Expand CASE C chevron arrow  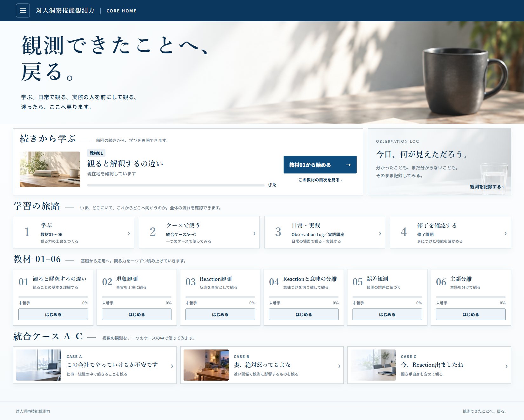pos(506,366)
